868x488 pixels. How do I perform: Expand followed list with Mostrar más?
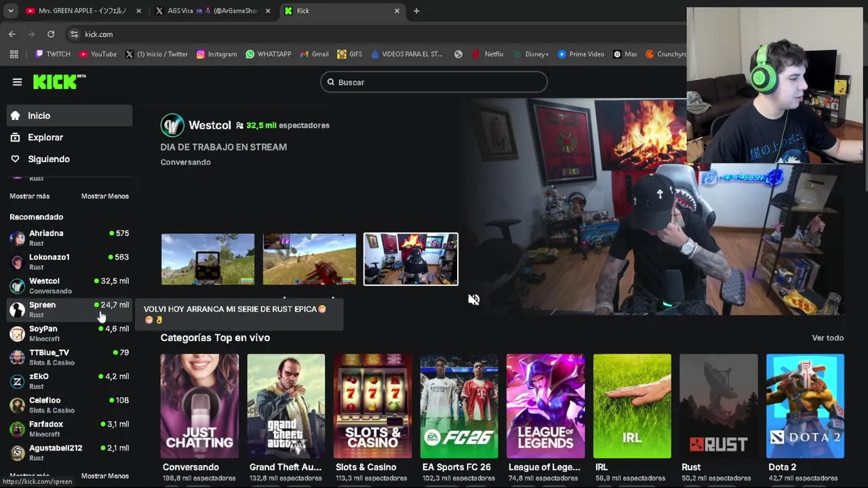29,196
